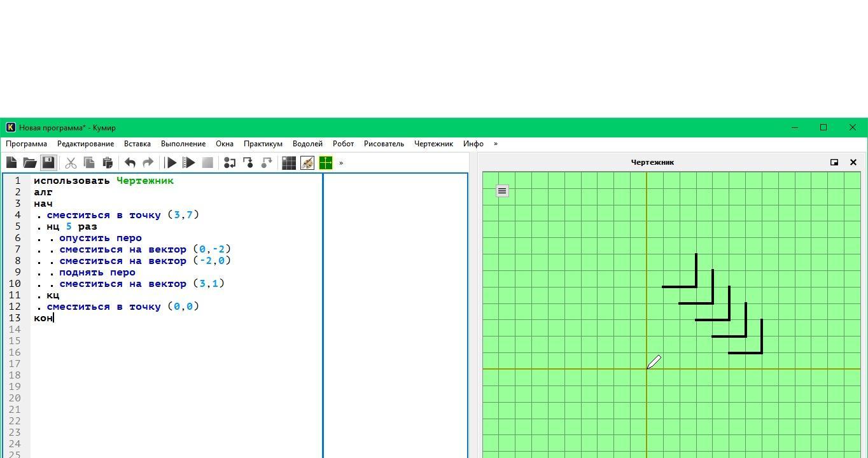Place cursor on line 'использовать Чертежник'
This screenshot has height=458, width=868.
tap(104, 181)
